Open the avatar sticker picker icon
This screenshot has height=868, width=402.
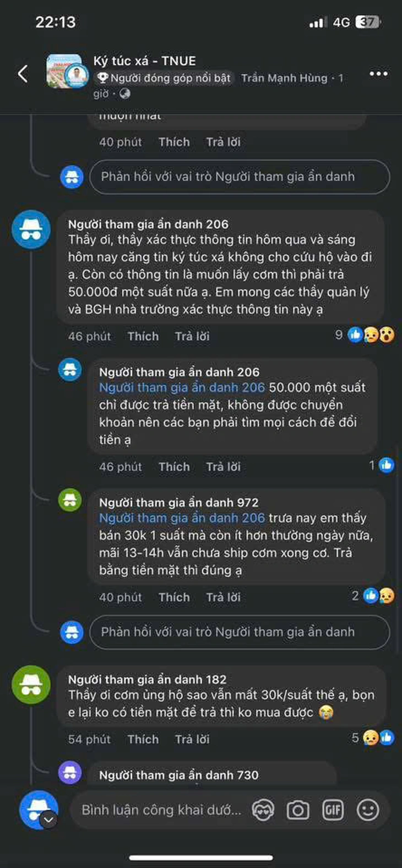coord(263,810)
